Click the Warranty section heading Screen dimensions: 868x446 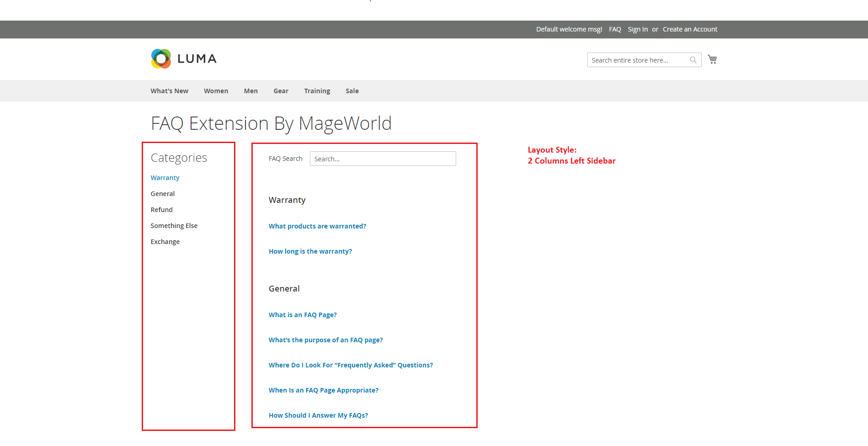pos(287,200)
